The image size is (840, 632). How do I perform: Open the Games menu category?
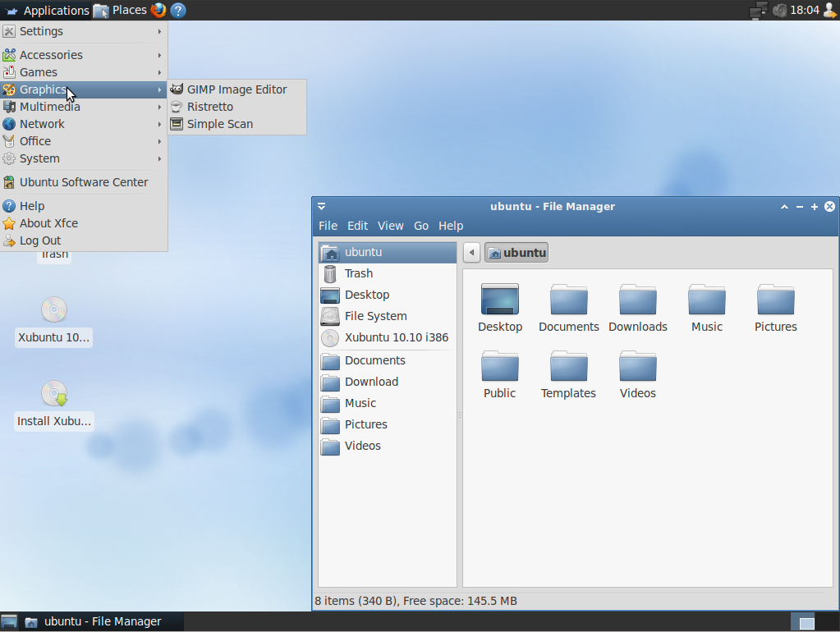click(84, 71)
